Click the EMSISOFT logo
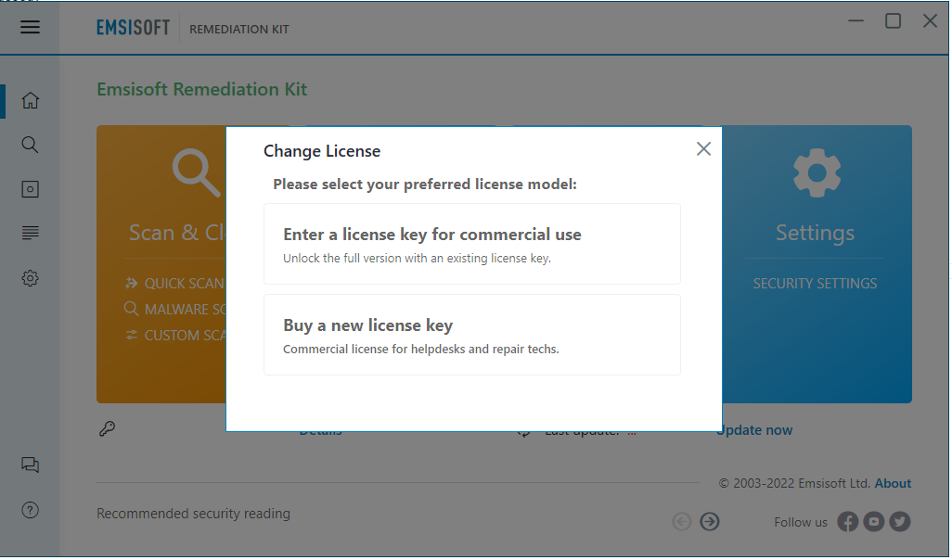952x560 pixels. pos(133,28)
